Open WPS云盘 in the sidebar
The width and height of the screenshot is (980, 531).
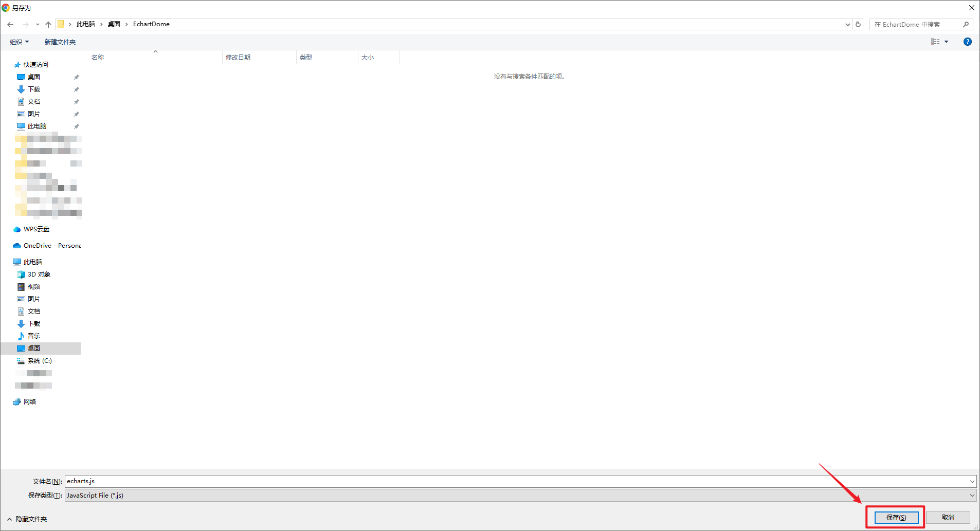36,229
